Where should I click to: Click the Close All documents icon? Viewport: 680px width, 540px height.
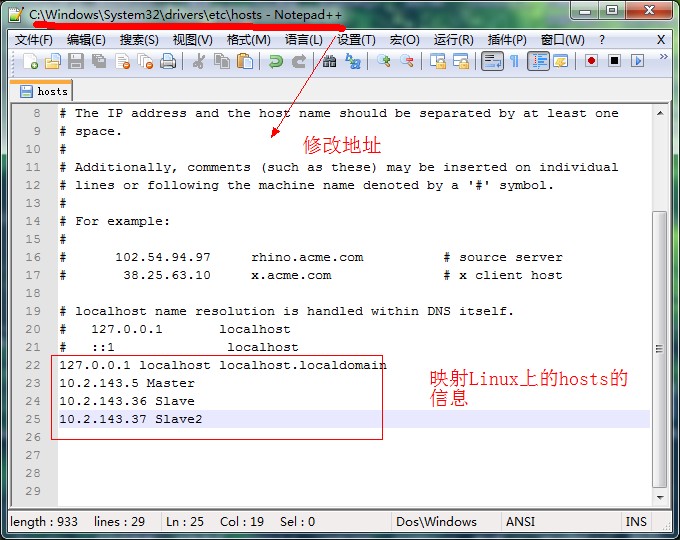pos(145,61)
